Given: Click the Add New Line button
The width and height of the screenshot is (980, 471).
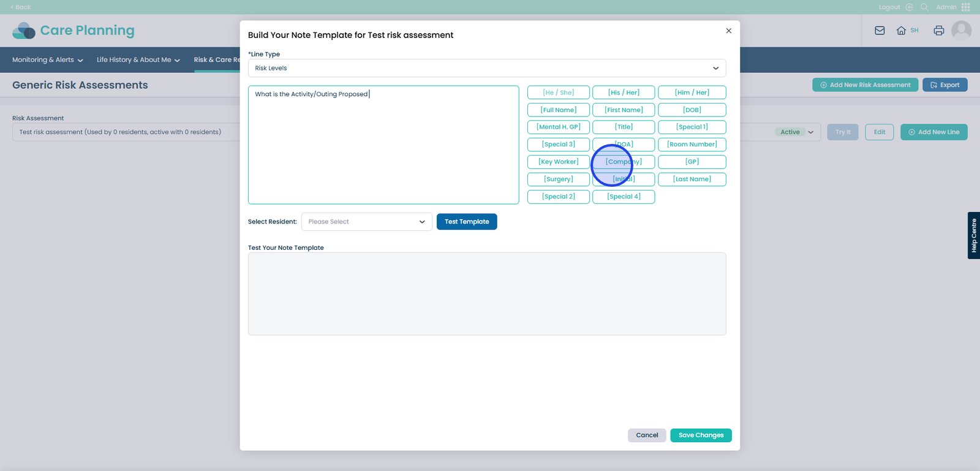Looking at the screenshot, I should [934, 132].
